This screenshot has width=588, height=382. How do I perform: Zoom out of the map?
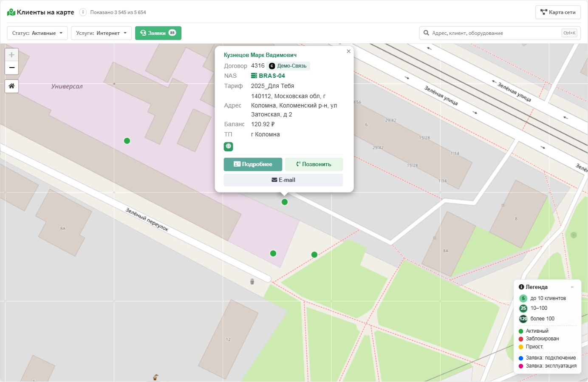coord(11,68)
